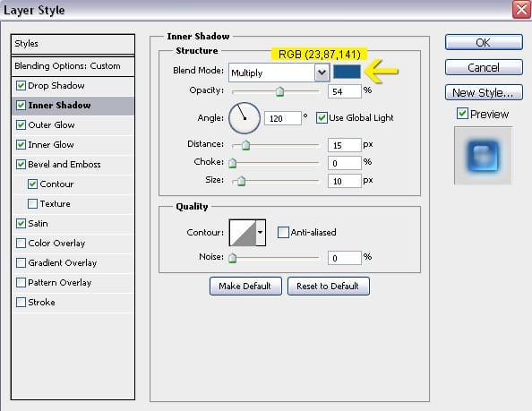This screenshot has height=411, width=532.
Task: Click the Size value field
Action: click(x=345, y=181)
